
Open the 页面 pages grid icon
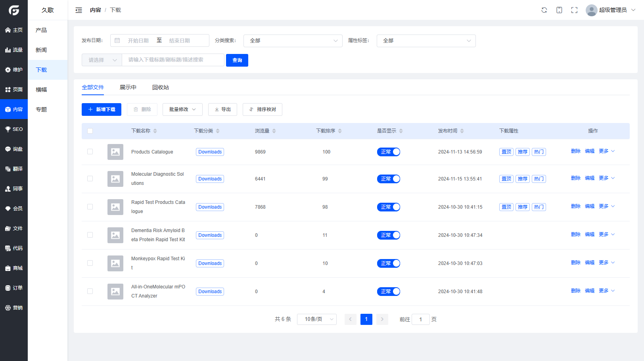tap(8, 90)
